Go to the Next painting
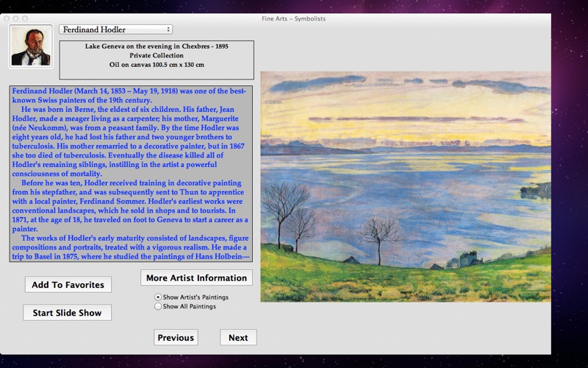Viewport: 588px width, 368px height. coord(238,338)
